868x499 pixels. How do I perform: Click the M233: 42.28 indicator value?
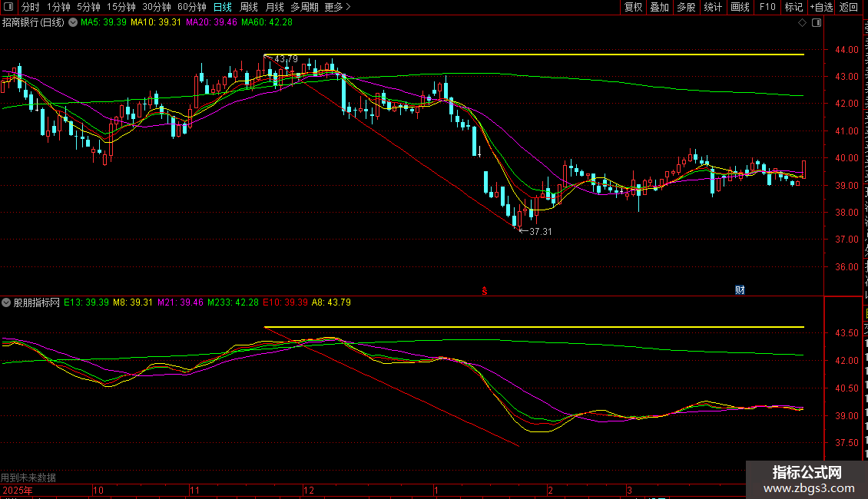pyautogui.click(x=233, y=302)
